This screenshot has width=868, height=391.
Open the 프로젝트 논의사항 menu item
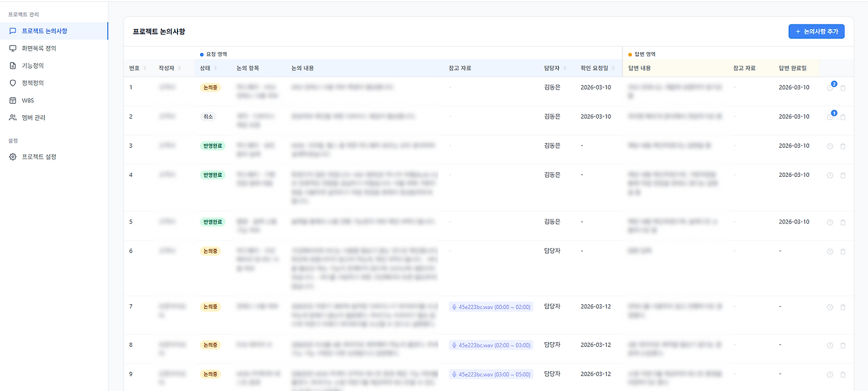pyautogui.click(x=54, y=31)
